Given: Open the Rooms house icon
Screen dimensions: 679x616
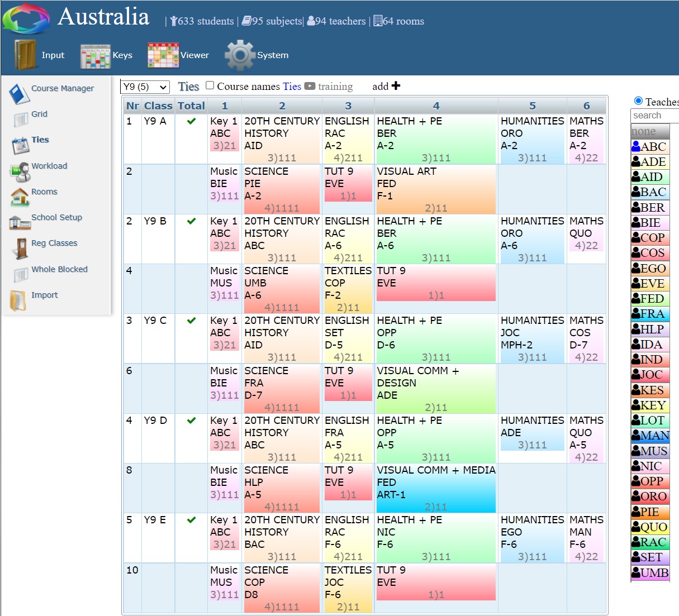Looking at the screenshot, I should point(20,197).
